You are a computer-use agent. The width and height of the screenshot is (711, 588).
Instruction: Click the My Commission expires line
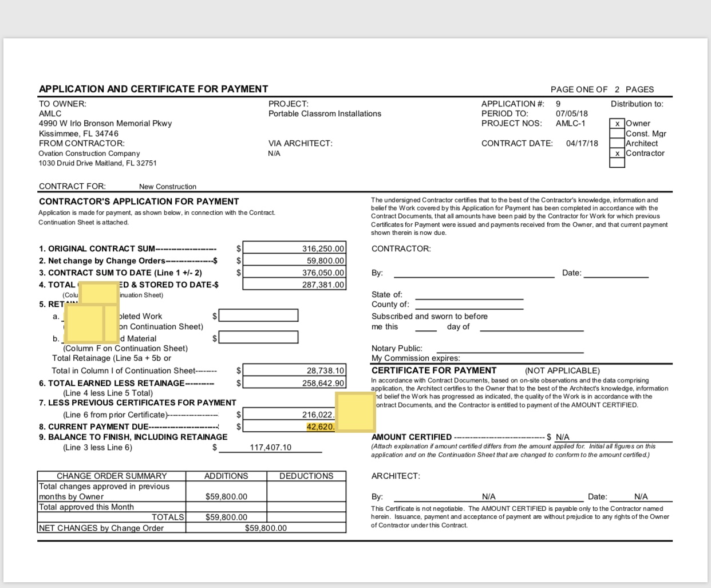click(416, 358)
